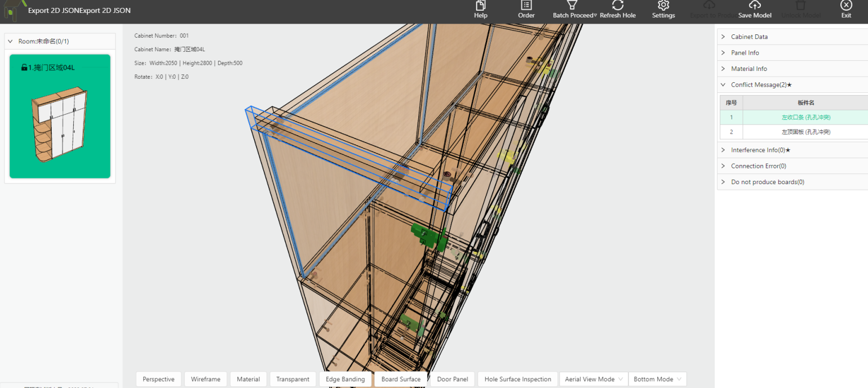Click the Help icon in top toolbar
Image resolution: width=868 pixels, height=388 pixels.
(480, 5)
